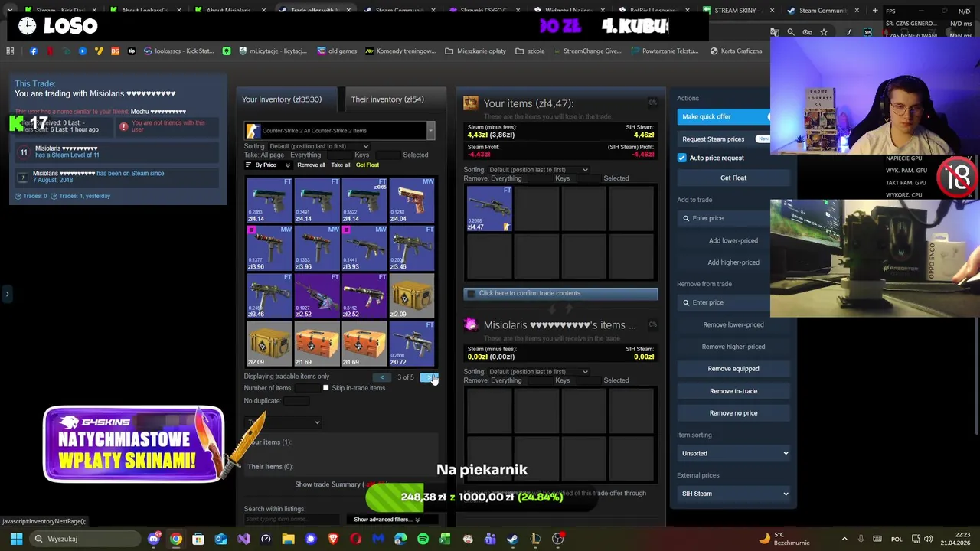Click 'Make quick offer' button
980x551 pixels.
click(x=722, y=116)
